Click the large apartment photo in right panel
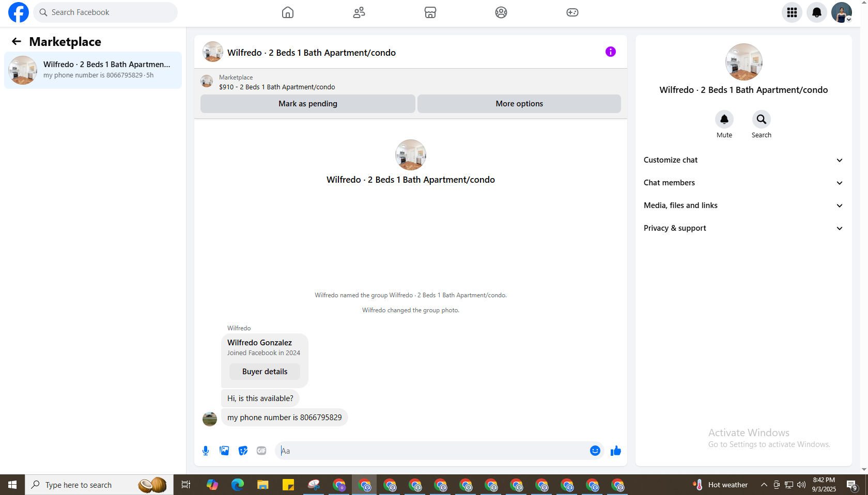Screen dimensions: 868x495 (744, 62)
